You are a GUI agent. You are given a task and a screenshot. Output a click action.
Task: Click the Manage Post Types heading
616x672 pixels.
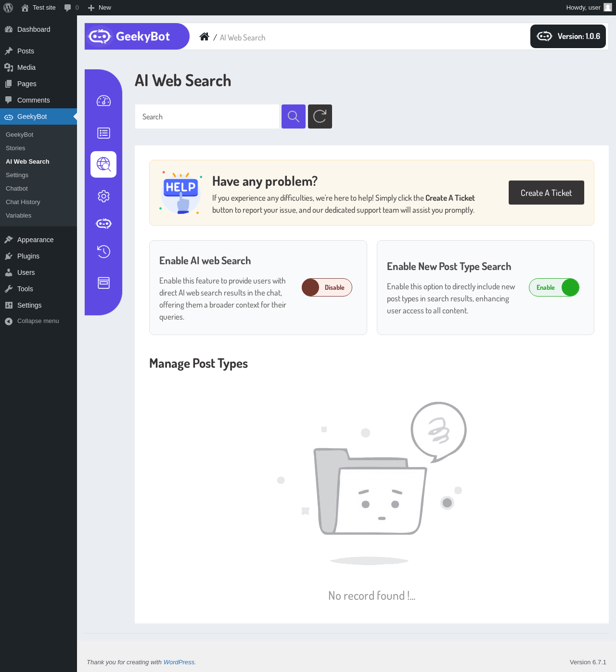[x=198, y=363]
